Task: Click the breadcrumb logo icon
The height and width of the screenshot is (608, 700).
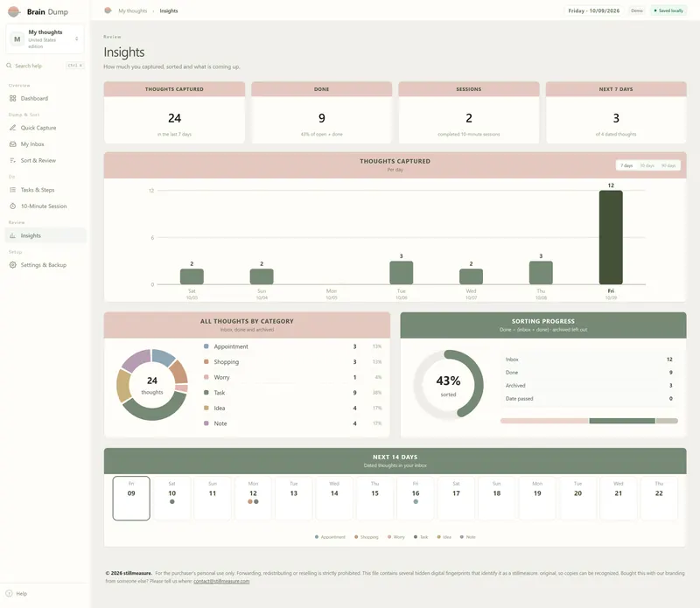Action: coord(108,10)
